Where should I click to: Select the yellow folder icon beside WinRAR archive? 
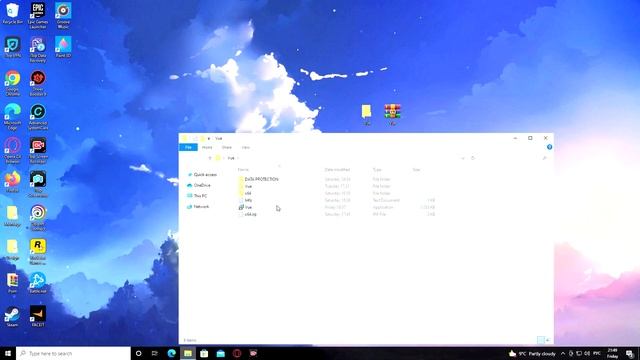click(367, 114)
